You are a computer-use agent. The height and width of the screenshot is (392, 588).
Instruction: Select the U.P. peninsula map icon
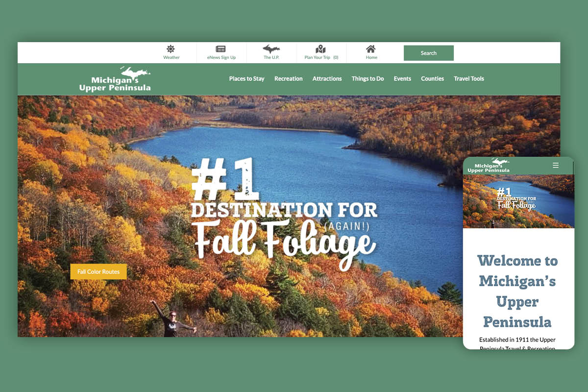[271, 49]
